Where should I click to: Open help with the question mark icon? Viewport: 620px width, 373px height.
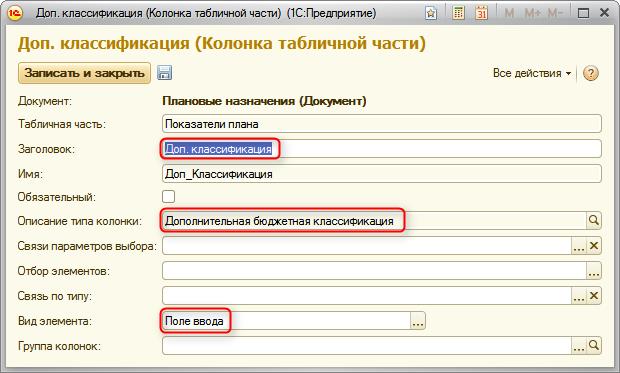coord(590,73)
